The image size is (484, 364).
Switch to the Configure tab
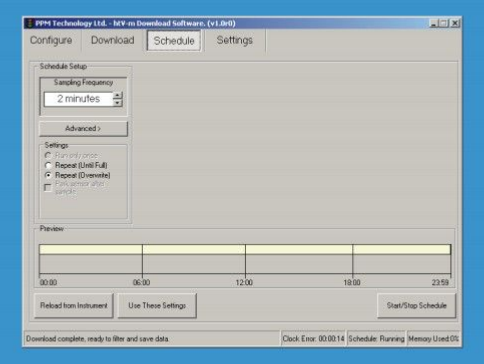[51, 40]
